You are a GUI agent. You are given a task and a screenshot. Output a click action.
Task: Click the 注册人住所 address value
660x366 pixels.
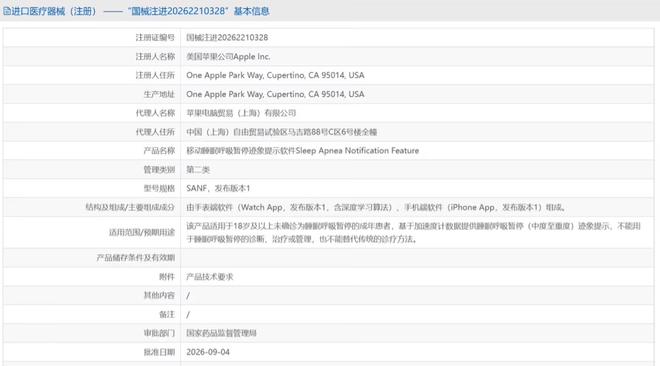[x=275, y=75]
